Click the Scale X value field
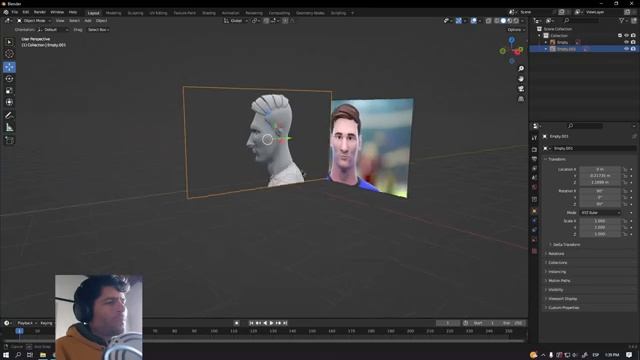 600,221
